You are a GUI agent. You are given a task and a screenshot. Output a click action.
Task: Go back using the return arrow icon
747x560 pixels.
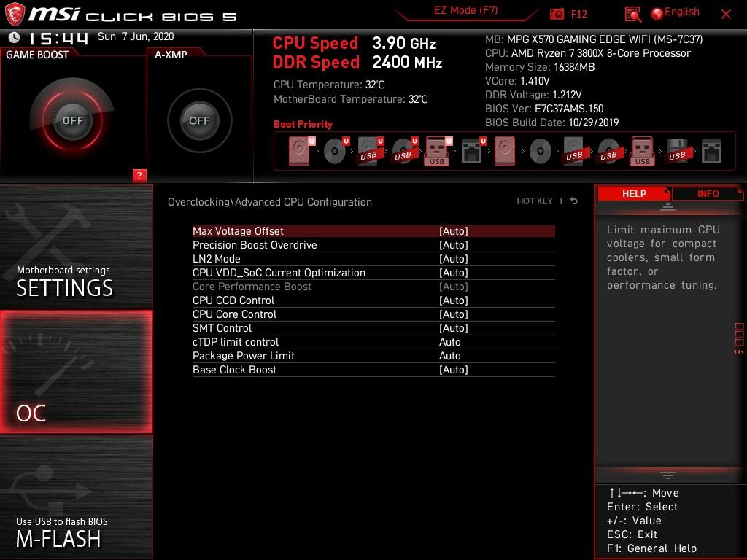[x=574, y=201]
